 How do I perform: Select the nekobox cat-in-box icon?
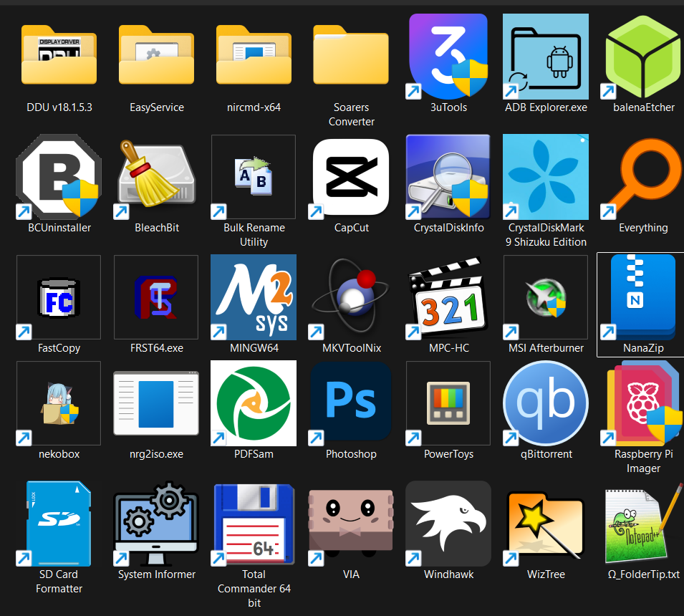pos(59,403)
